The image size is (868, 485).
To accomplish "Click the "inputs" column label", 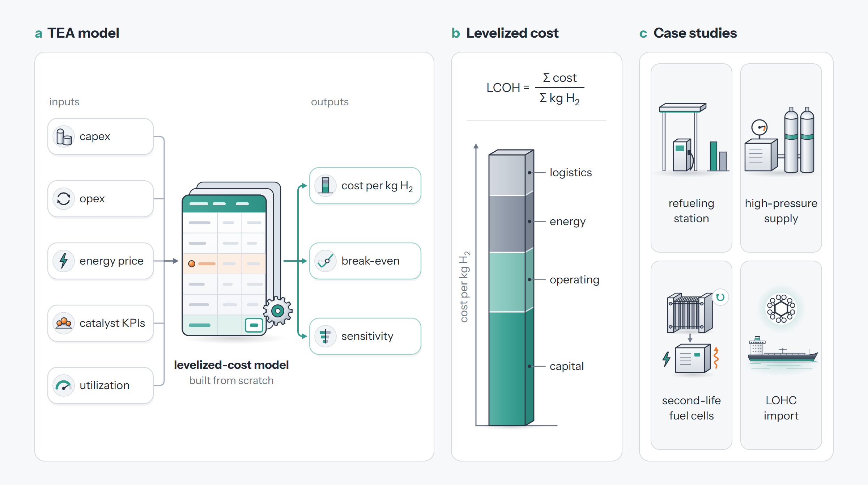I will point(64,102).
